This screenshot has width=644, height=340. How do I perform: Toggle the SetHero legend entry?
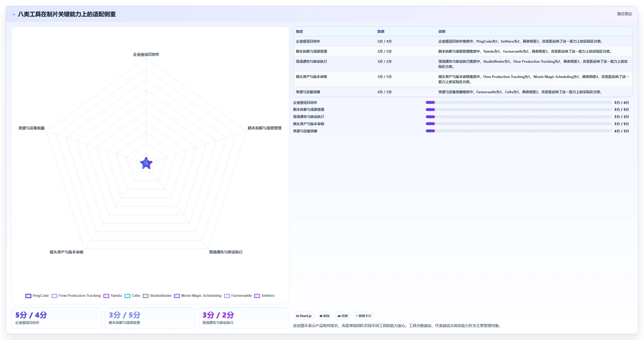[x=264, y=296]
